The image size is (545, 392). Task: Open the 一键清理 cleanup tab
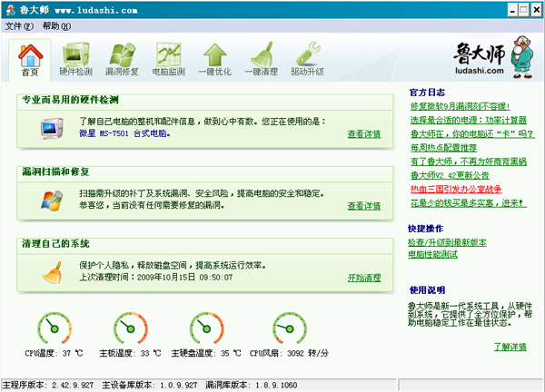click(x=262, y=59)
